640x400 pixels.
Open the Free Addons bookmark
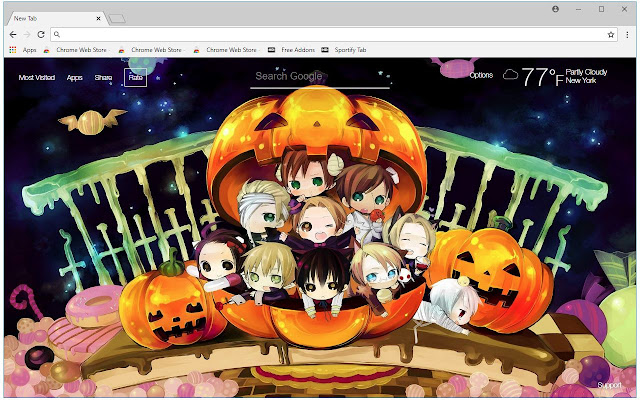(x=291, y=50)
